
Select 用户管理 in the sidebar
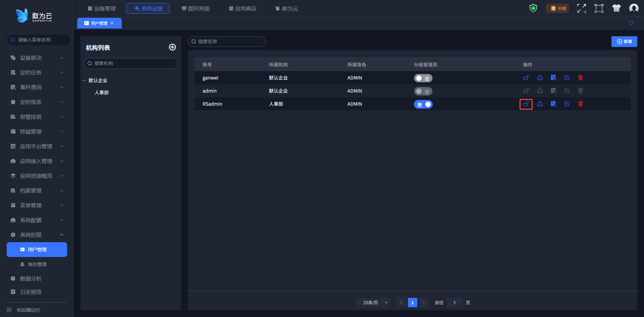[37, 250]
